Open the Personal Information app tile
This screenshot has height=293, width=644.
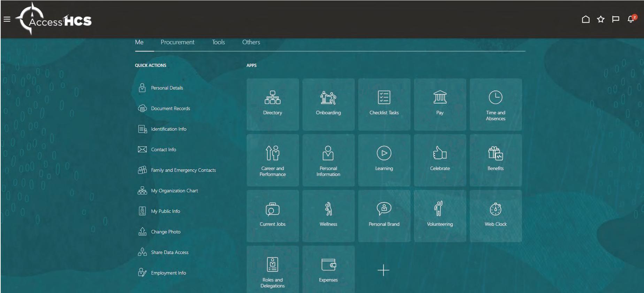tap(328, 160)
